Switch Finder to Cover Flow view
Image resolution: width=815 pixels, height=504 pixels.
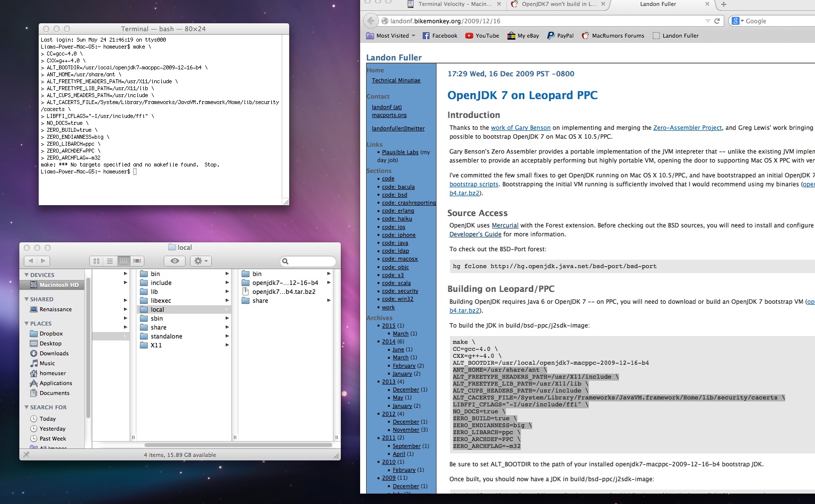click(x=137, y=261)
